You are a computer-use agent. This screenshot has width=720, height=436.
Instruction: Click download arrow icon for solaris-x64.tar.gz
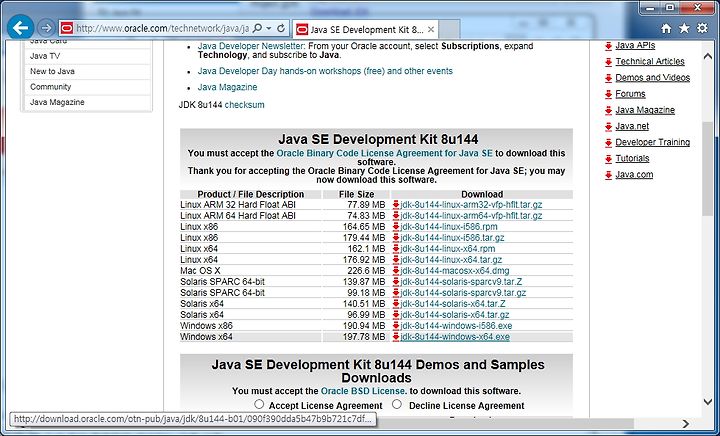point(395,315)
